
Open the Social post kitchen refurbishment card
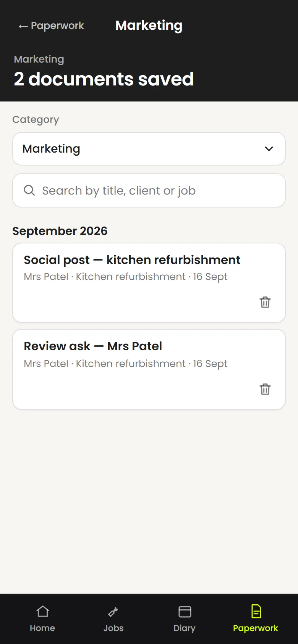[x=149, y=283]
